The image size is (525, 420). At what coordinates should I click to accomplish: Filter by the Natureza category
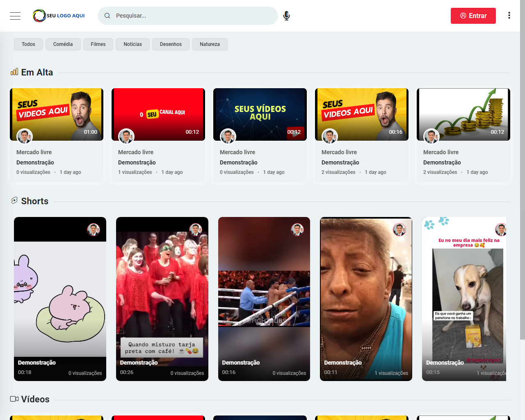click(x=210, y=44)
